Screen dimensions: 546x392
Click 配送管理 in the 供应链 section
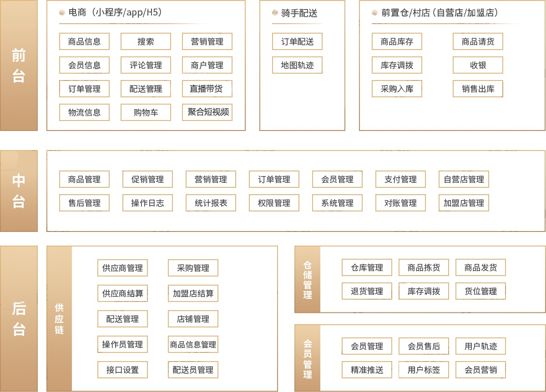click(122, 319)
